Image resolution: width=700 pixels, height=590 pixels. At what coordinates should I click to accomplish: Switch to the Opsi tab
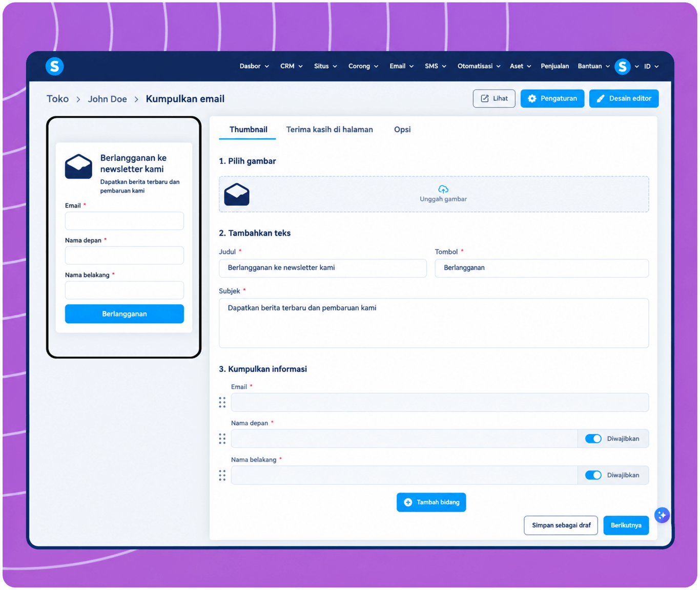[402, 130]
